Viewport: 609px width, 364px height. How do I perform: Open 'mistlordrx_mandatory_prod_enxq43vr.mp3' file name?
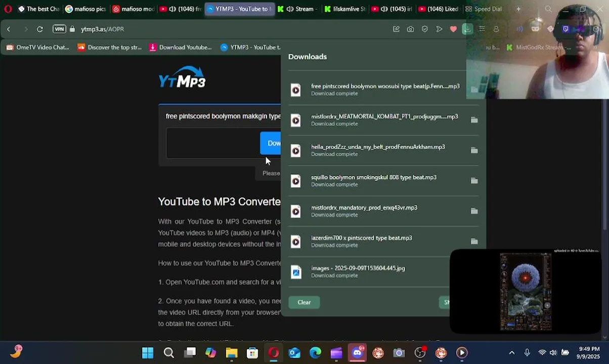[364, 207]
